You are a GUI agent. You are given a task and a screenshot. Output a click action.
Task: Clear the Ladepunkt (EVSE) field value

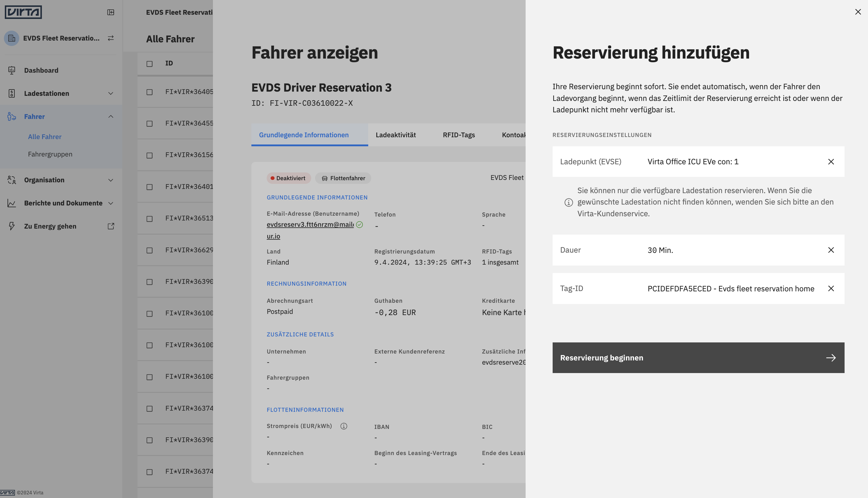point(831,162)
